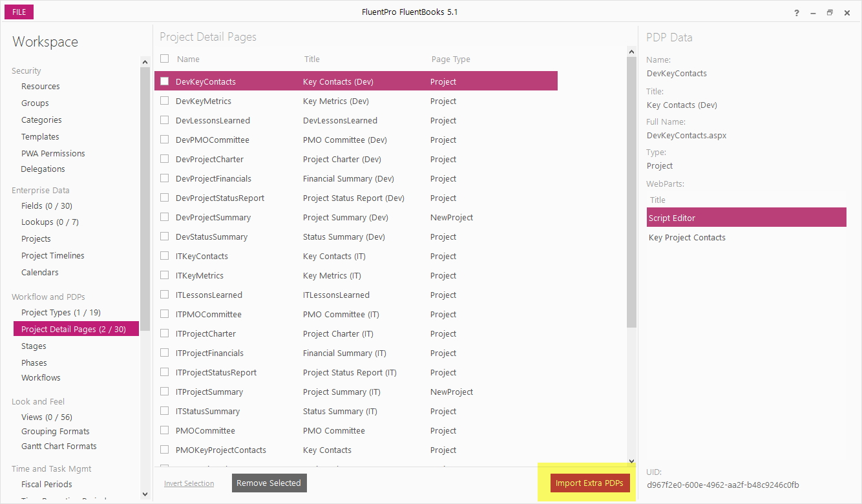Select the Key Project Contacts web part
The image size is (862, 504).
[x=746, y=237]
